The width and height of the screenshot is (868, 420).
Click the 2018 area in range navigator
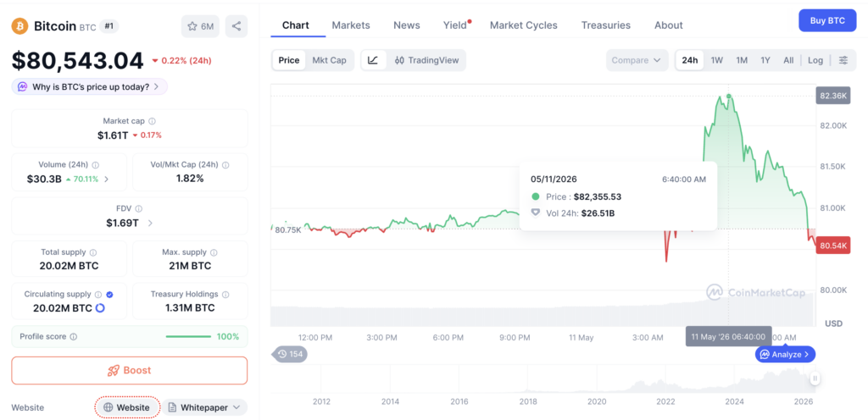click(x=527, y=379)
